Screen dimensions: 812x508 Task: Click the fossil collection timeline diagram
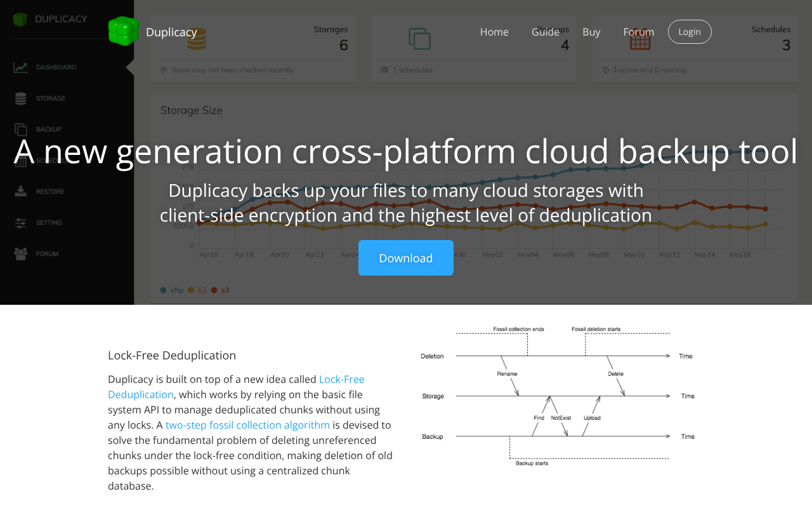(x=557, y=396)
